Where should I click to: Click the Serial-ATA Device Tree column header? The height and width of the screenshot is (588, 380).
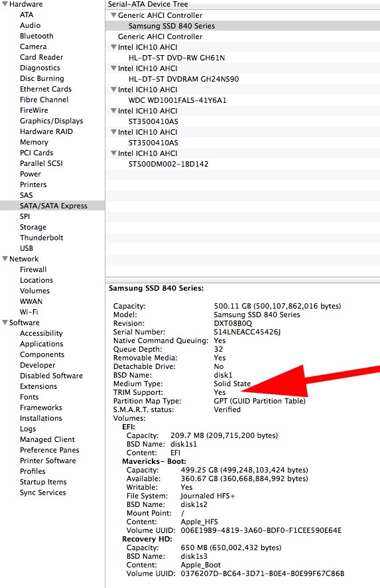pos(243,5)
